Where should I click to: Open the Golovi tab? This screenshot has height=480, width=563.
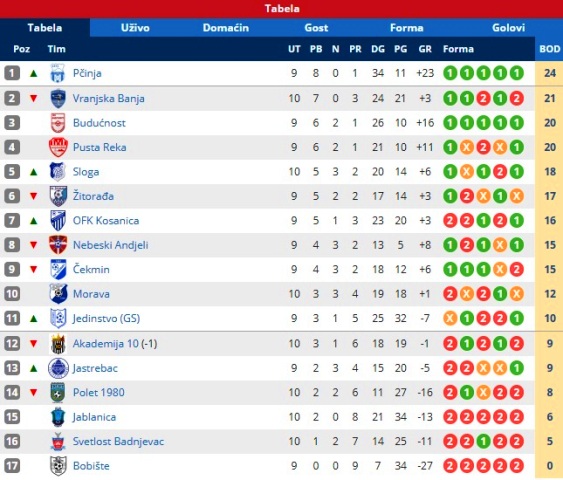(508, 28)
